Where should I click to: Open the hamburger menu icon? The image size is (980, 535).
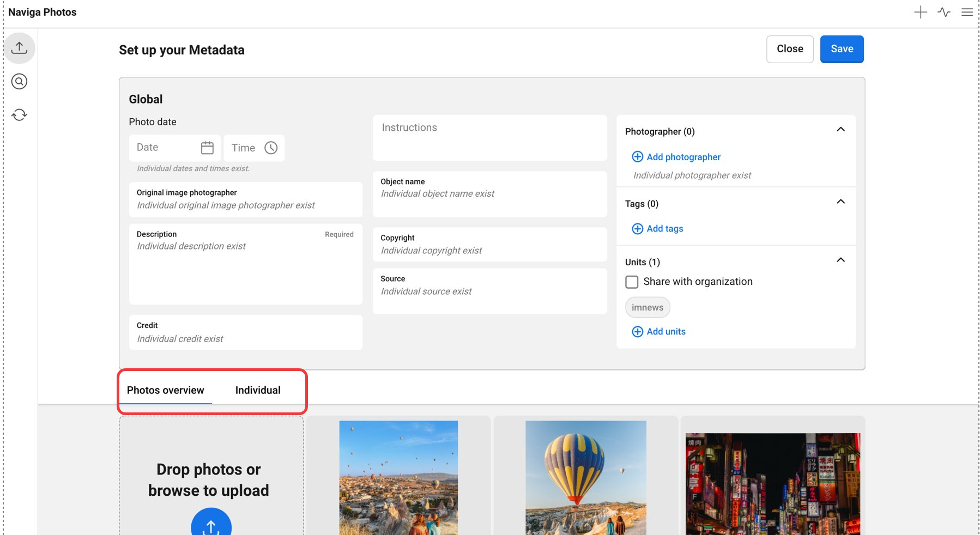click(x=967, y=12)
